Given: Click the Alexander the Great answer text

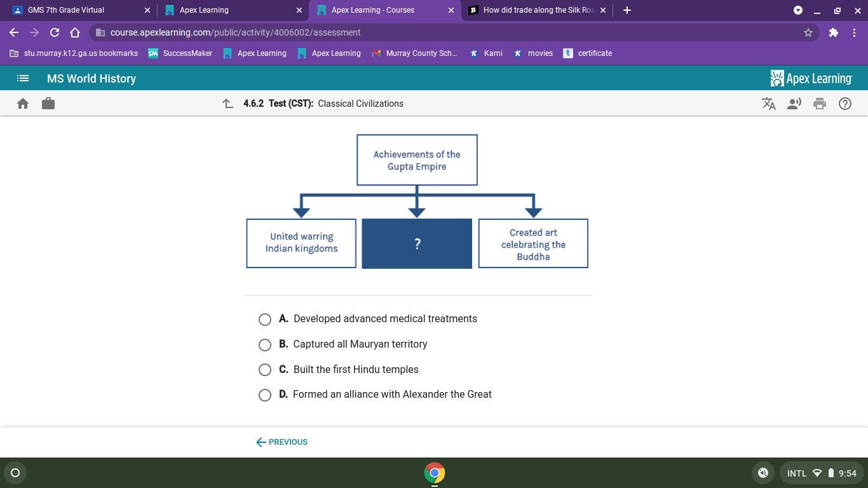Looking at the screenshot, I should click(392, 395).
